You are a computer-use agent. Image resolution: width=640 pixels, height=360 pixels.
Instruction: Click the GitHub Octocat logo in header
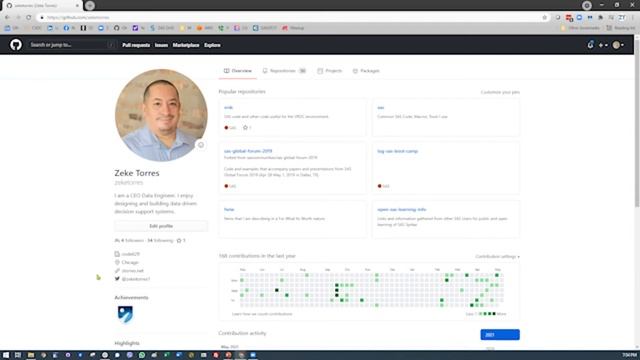coord(16,44)
